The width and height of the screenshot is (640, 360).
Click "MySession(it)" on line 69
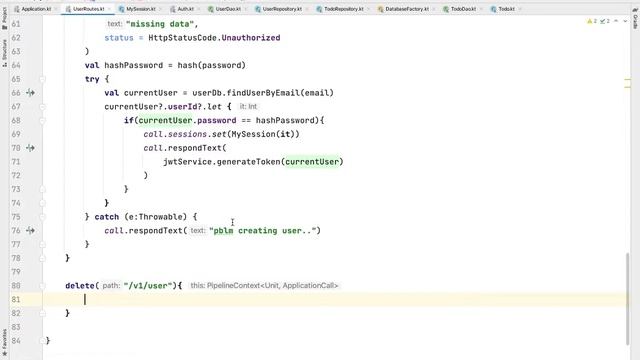[263, 134]
